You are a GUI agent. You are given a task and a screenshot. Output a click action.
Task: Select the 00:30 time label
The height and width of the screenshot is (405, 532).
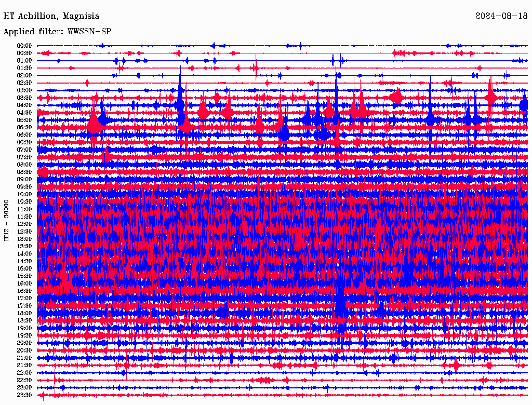24,53
